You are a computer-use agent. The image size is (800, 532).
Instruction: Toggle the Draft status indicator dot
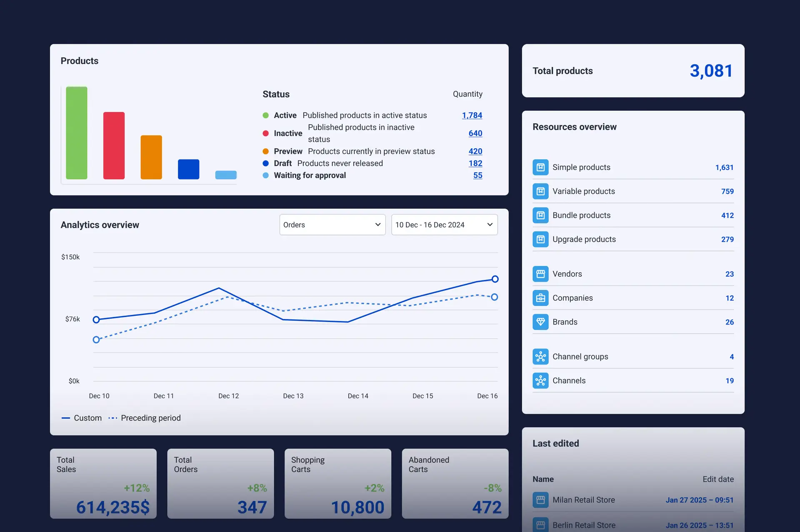coord(266,163)
